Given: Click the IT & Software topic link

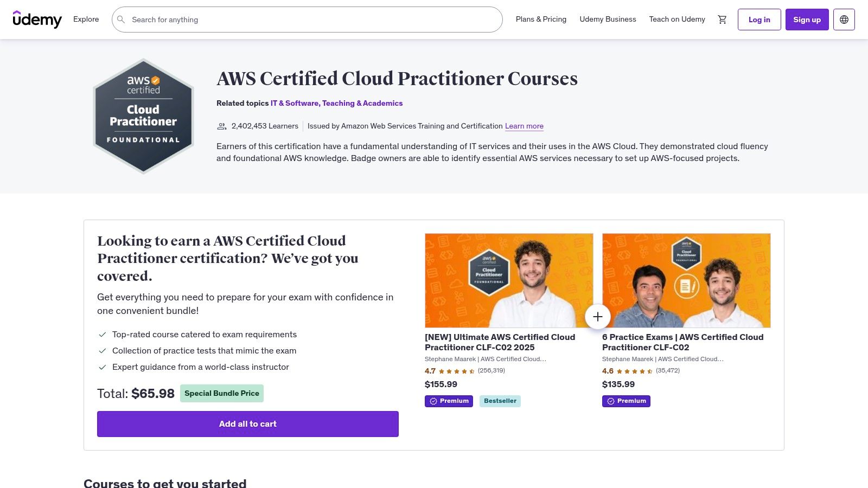Looking at the screenshot, I should [x=295, y=103].
